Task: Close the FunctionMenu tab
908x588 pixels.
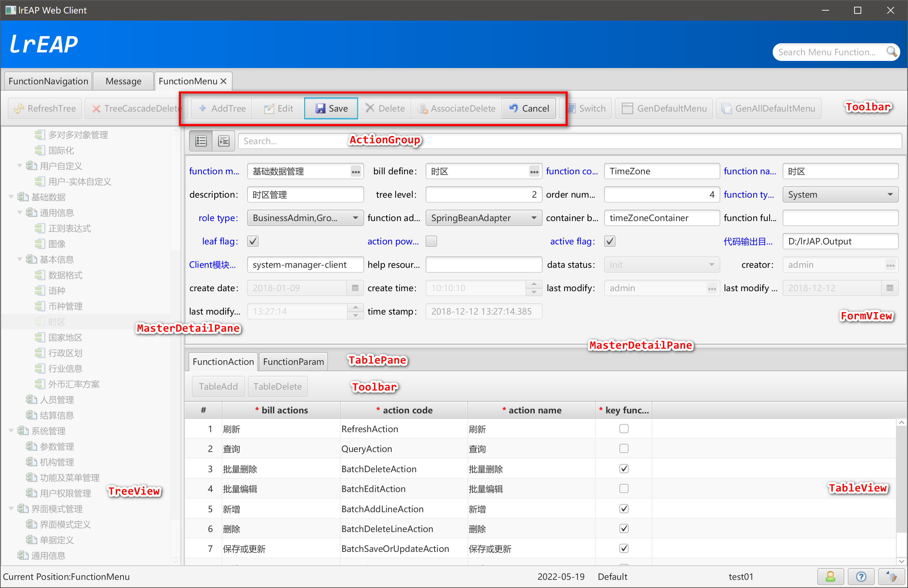Action: click(223, 81)
